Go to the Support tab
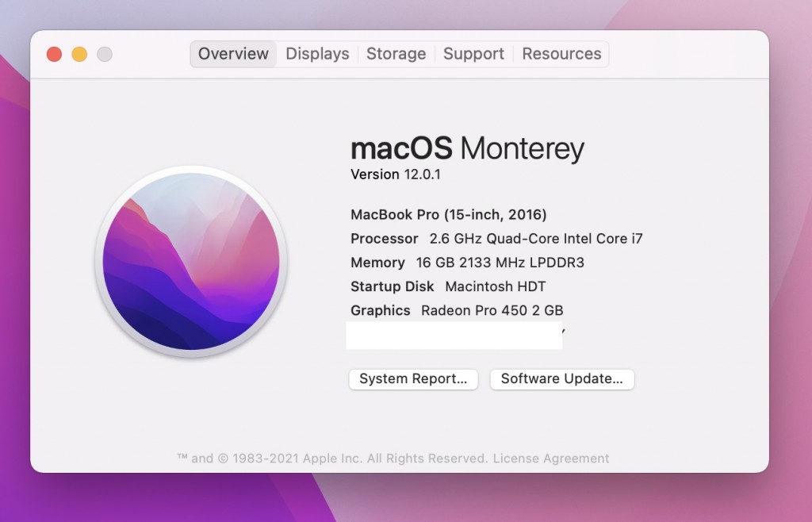Viewport: 812px width, 522px height. pyautogui.click(x=474, y=54)
